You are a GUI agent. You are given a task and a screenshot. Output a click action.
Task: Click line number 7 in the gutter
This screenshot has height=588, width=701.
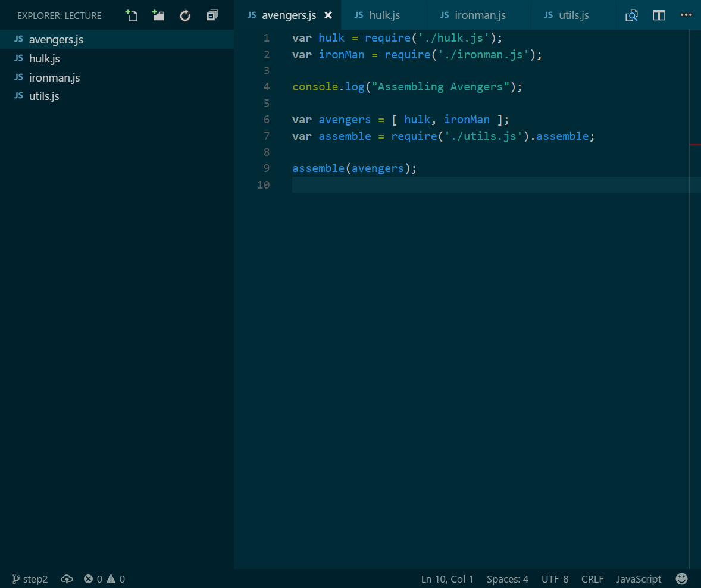coord(267,136)
